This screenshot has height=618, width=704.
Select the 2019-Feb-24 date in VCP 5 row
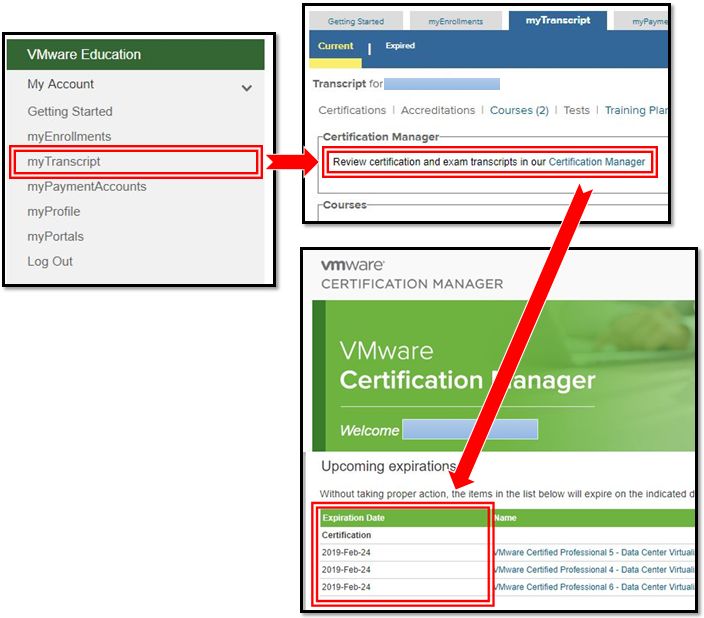coord(346,552)
